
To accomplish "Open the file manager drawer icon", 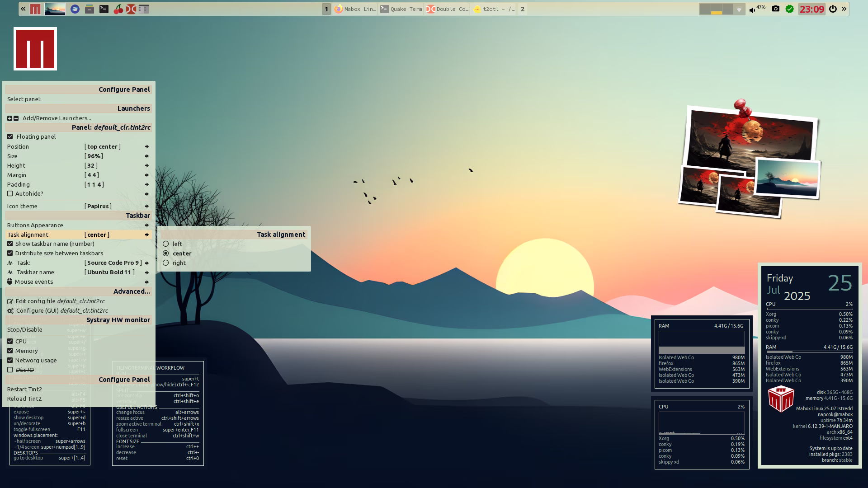I will [x=90, y=9].
